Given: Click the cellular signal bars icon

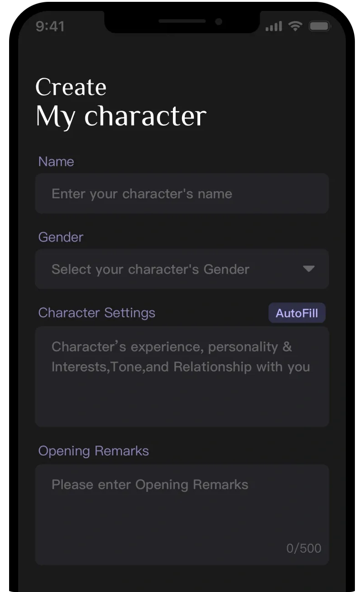Looking at the screenshot, I should pos(273,26).
